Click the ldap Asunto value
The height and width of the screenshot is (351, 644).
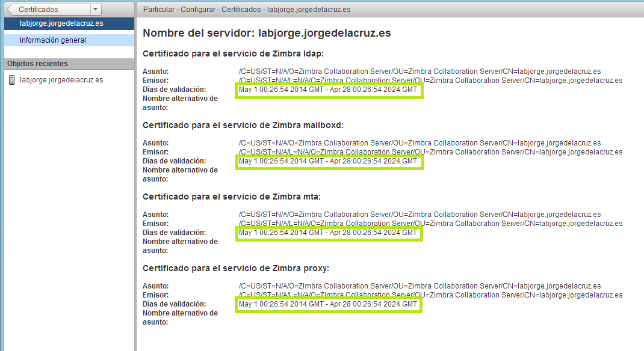pos(420,72)
